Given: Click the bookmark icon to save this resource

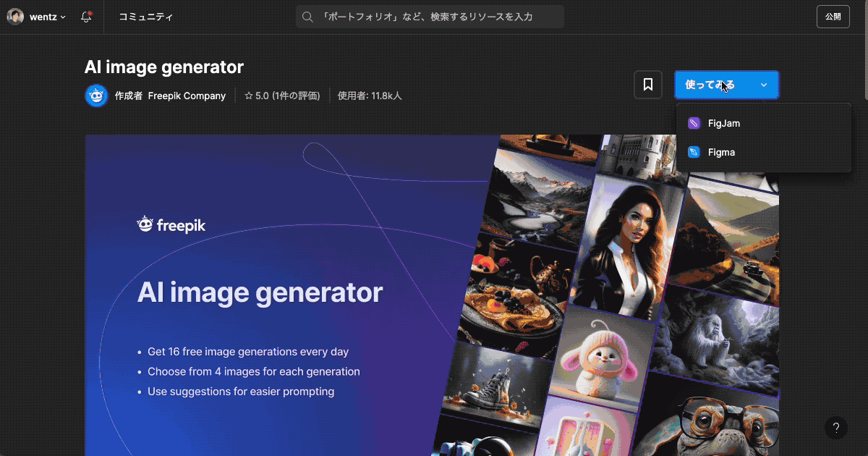Looking at the screenshot, I should pos(647,85).
